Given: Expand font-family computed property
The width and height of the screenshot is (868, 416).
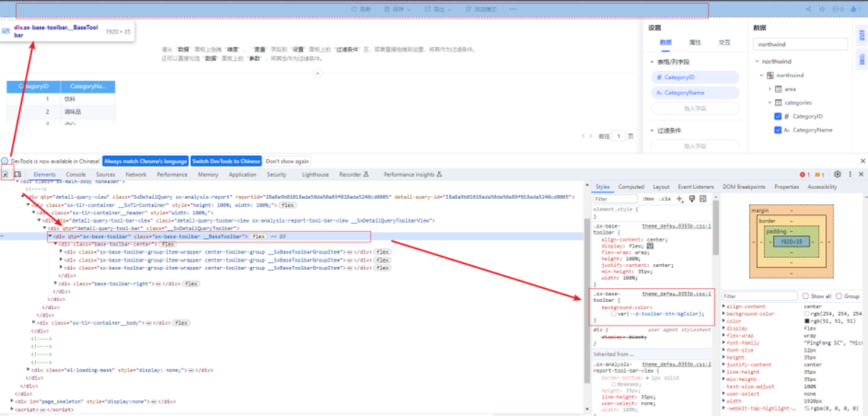Looking at the screenshot, I should pyautogui.click(x=724, y=342).
